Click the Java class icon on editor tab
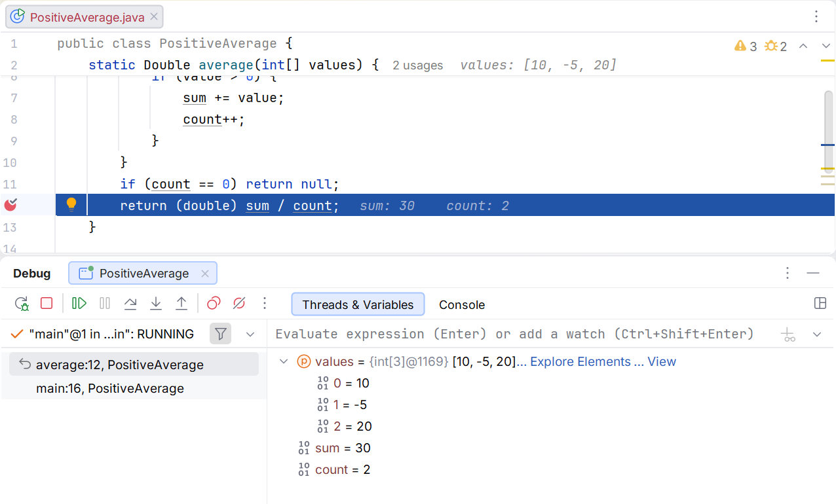The height and width of the screenshot is (504, 836). tap(18, 16)
